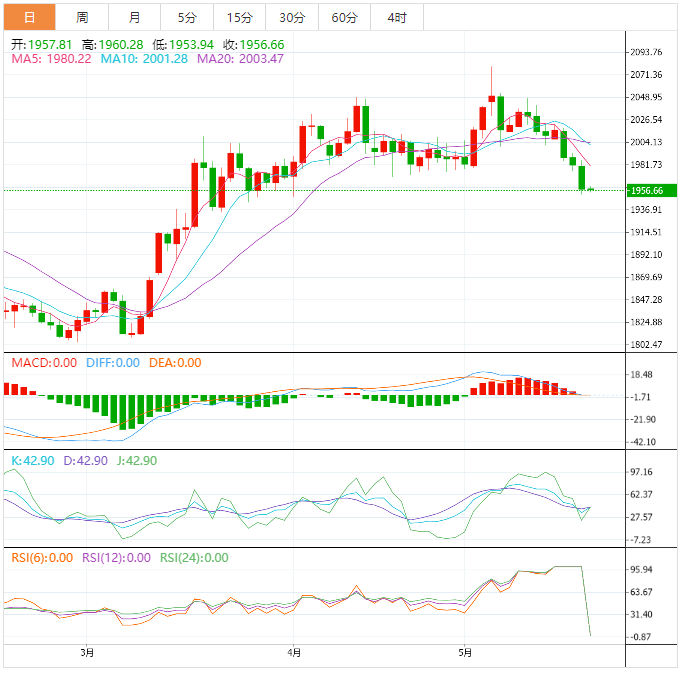Viewport: 678px width, 675px height.
Task: Show the 30分 interval chart
Action: click(292, 17)
